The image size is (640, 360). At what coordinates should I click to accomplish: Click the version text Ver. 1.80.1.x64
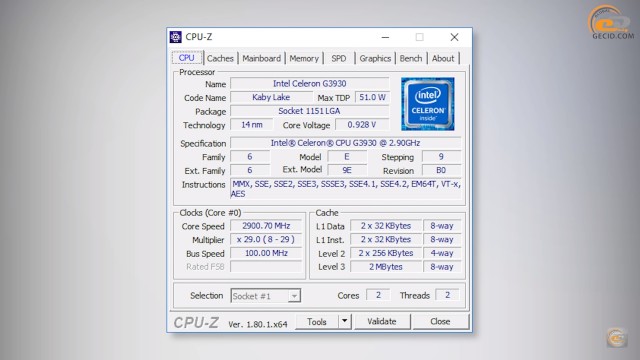tap(258, 324)
